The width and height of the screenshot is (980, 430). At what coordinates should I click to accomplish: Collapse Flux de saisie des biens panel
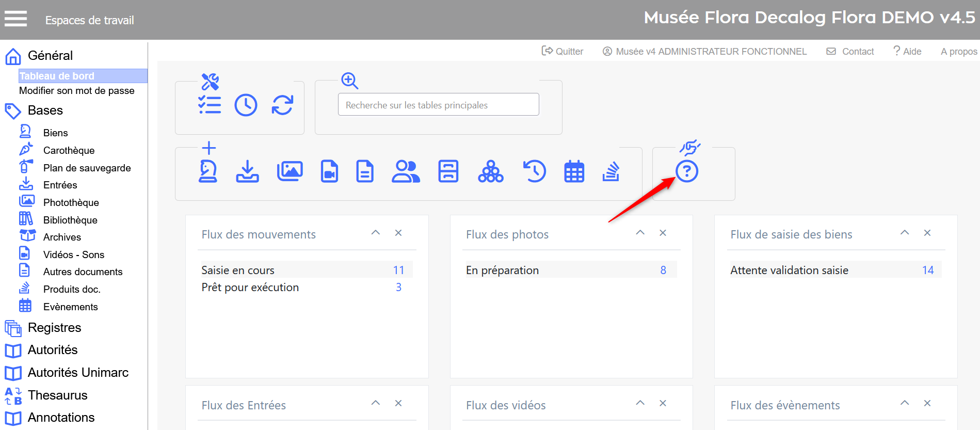point(904,233)
